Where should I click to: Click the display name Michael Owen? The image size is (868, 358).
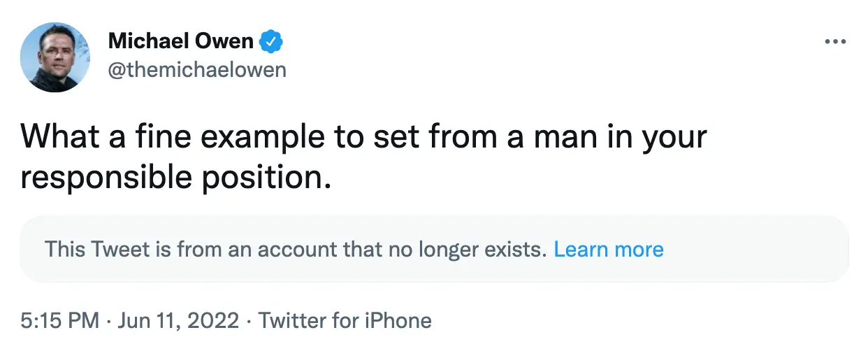click(180, 42)
